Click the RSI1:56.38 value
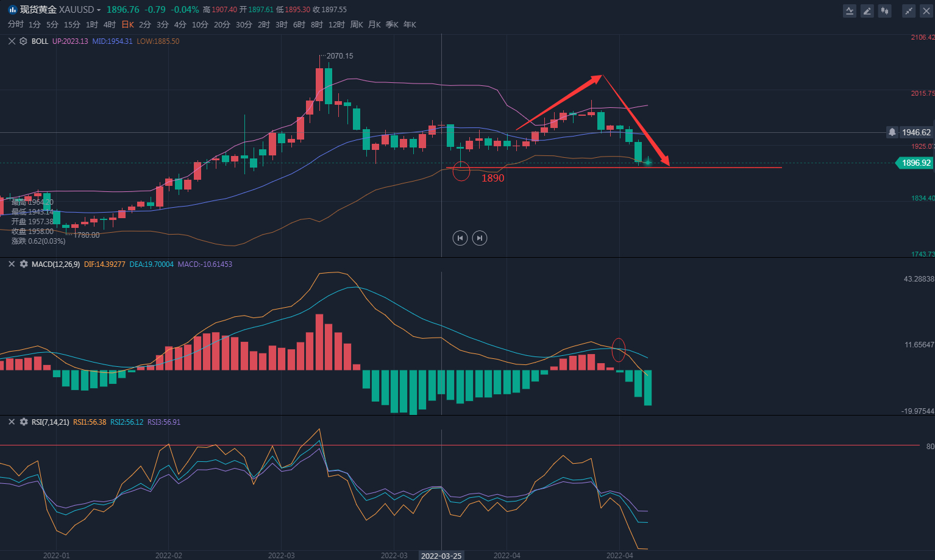The image size is (935, 560). point(90,422)
